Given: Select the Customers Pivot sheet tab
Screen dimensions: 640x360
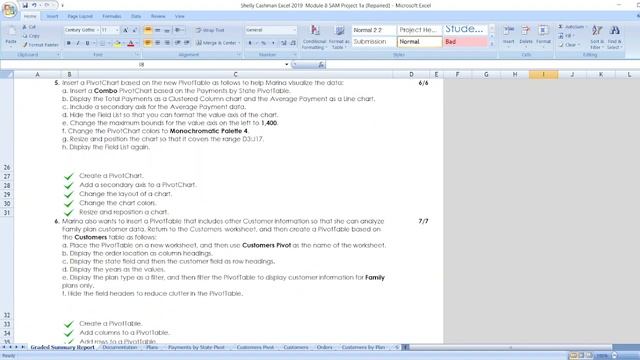Looking at the screenshot, I should coord(255,347).
